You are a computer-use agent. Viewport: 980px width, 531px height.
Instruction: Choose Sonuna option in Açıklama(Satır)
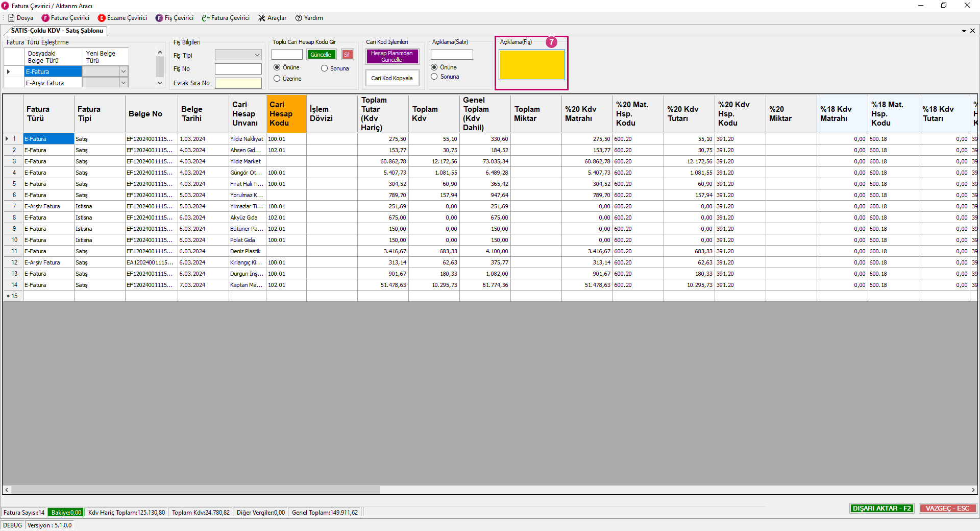[434, 77]
